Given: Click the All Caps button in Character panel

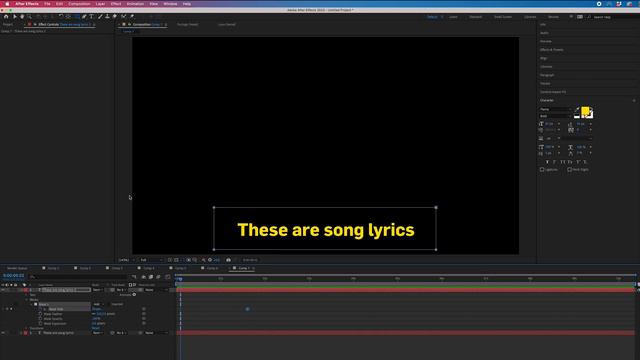Looking at the screenshot, I should [x=562, y=162].
